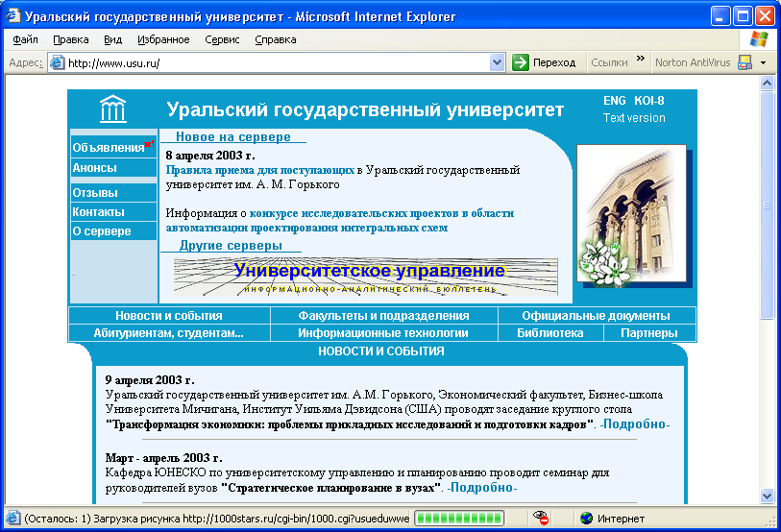Switch to ENG language version
The width and height of the screenshot is (781, 532).
(614, 101)
